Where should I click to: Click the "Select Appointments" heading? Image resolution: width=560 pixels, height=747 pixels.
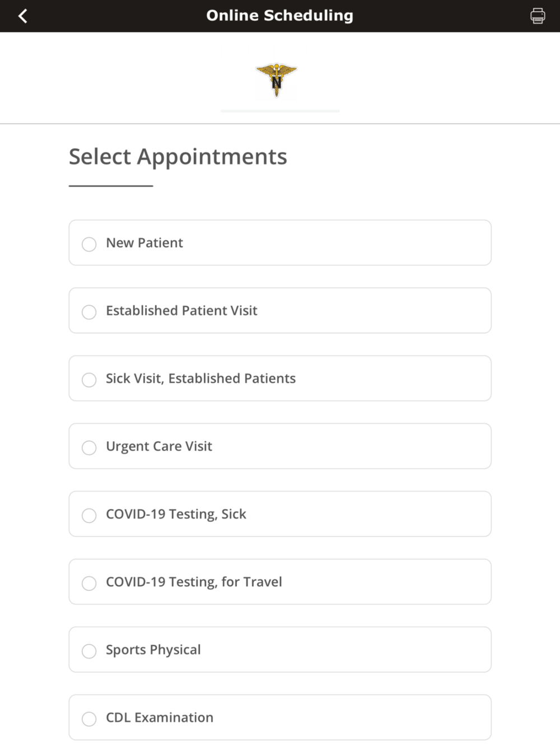click(178, 157)
